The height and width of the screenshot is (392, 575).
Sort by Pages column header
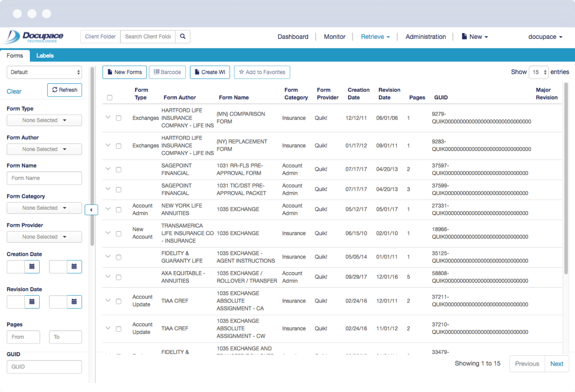[417, 98]
